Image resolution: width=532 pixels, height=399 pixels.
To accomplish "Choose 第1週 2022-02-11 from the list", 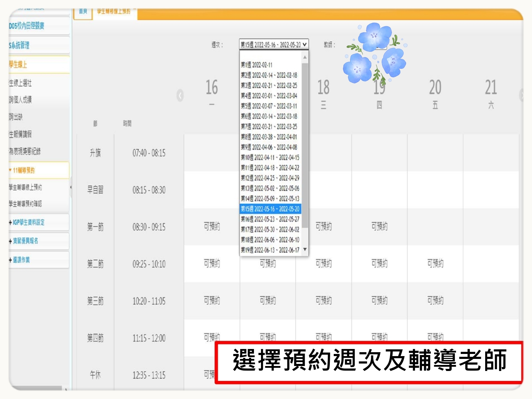I will (x=257, y=65).
